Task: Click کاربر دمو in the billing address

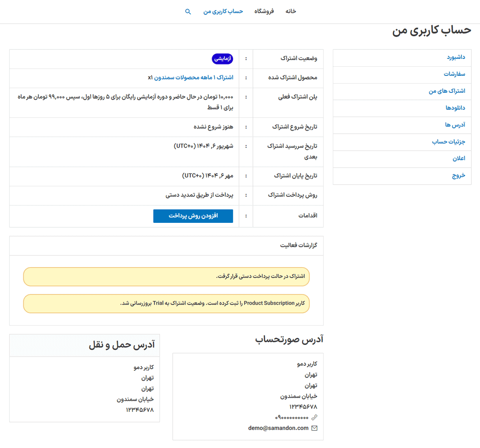Action: (307, 364)
